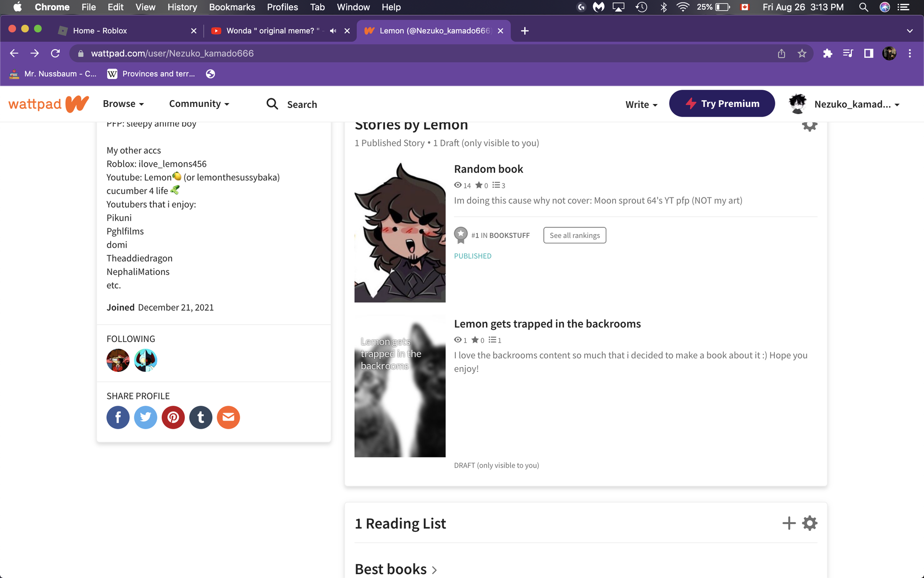Expand the Community dropdown
924x578 pixels.
[x=199, y=104]
